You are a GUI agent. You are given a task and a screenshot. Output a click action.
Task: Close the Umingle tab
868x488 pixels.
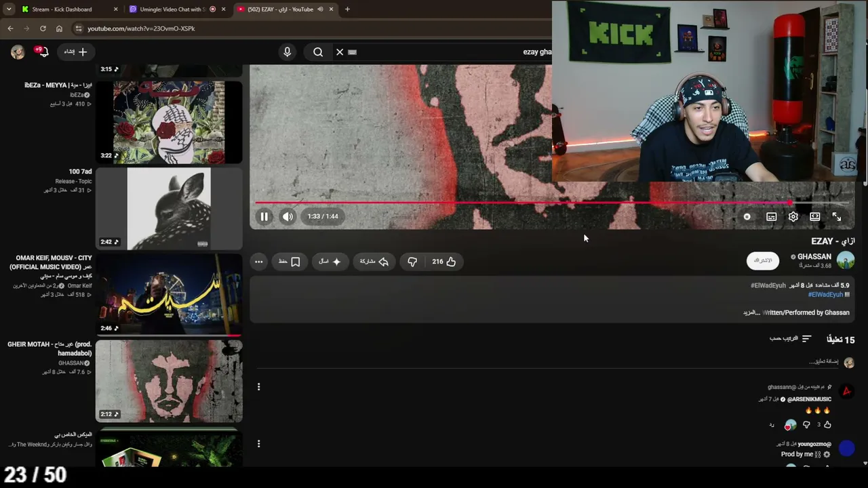point(223,9)
